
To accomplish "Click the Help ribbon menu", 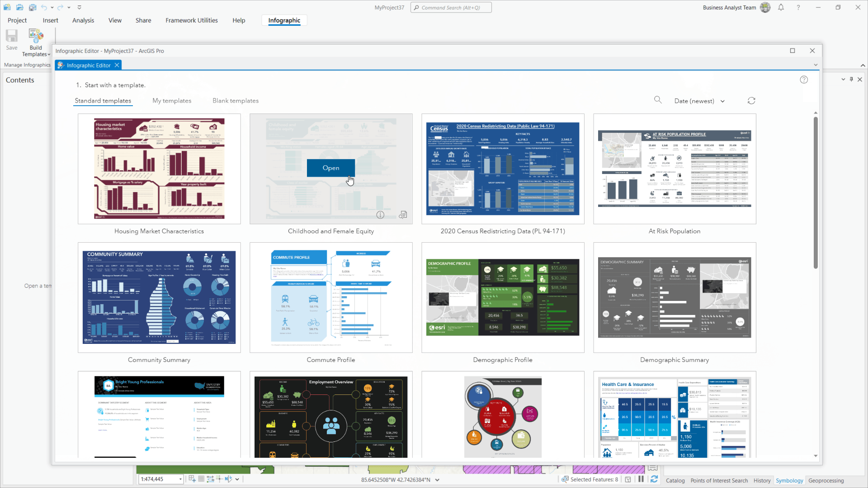I will [x=239, y=20].
